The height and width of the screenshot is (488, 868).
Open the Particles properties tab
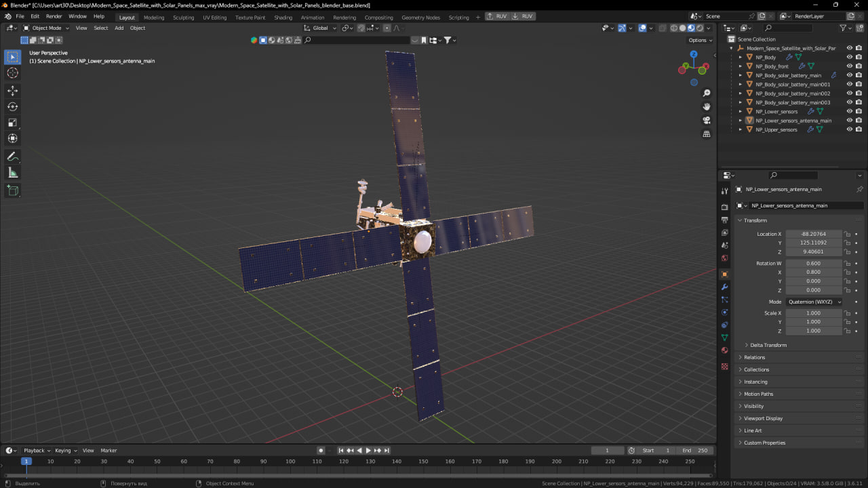point(725,300)
